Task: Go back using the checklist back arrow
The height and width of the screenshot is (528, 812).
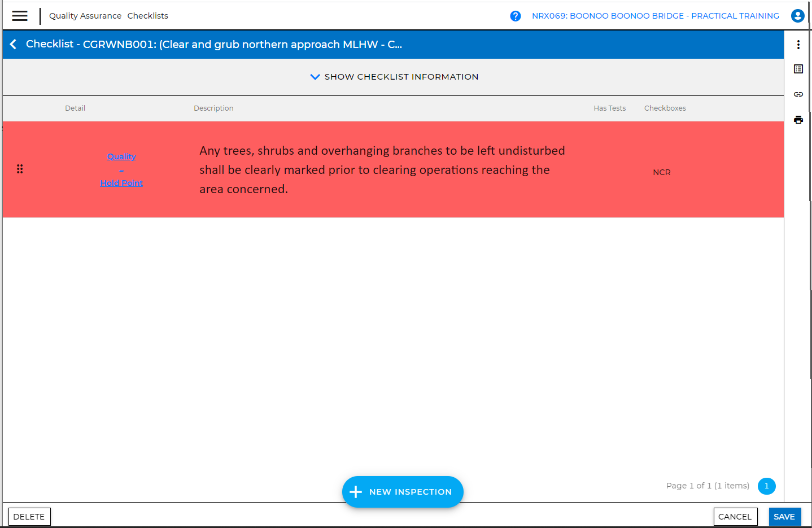Action: click(x=14, y=44)
